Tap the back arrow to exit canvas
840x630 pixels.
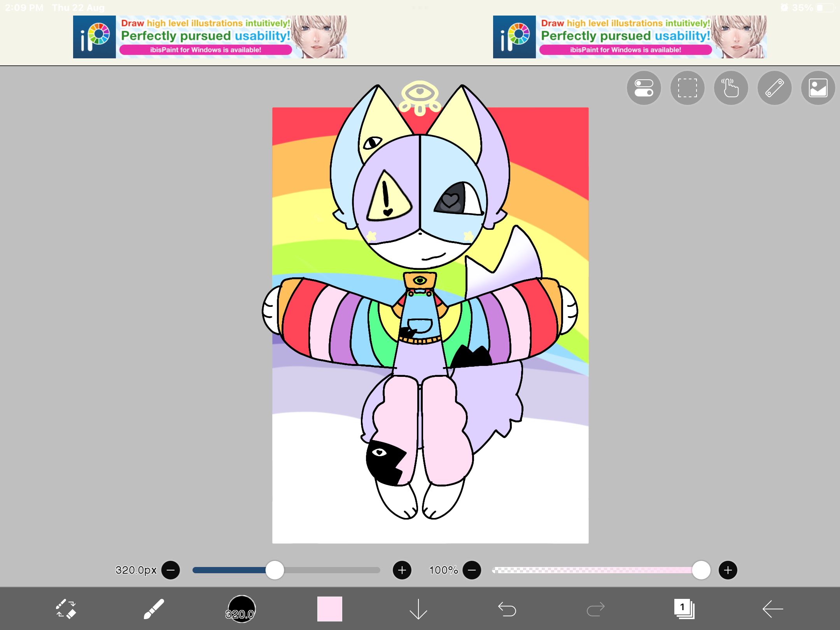click(772, 609)
